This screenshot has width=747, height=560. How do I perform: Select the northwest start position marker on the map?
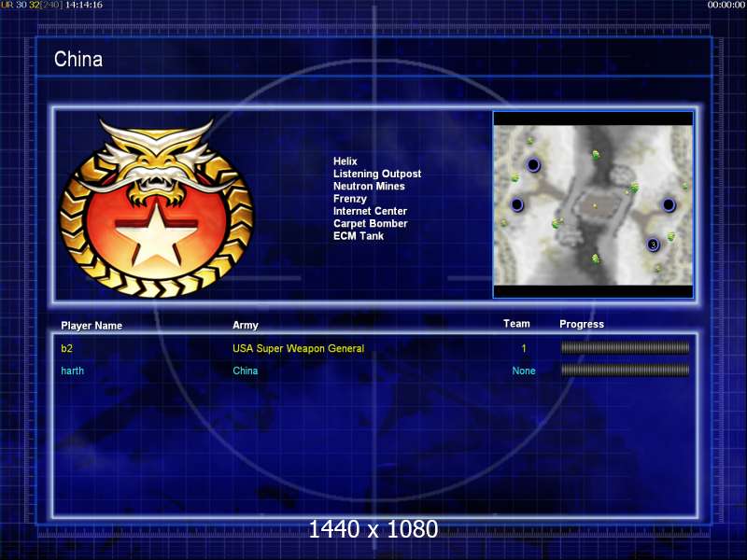pyautogui.click(x=533, y=165)
